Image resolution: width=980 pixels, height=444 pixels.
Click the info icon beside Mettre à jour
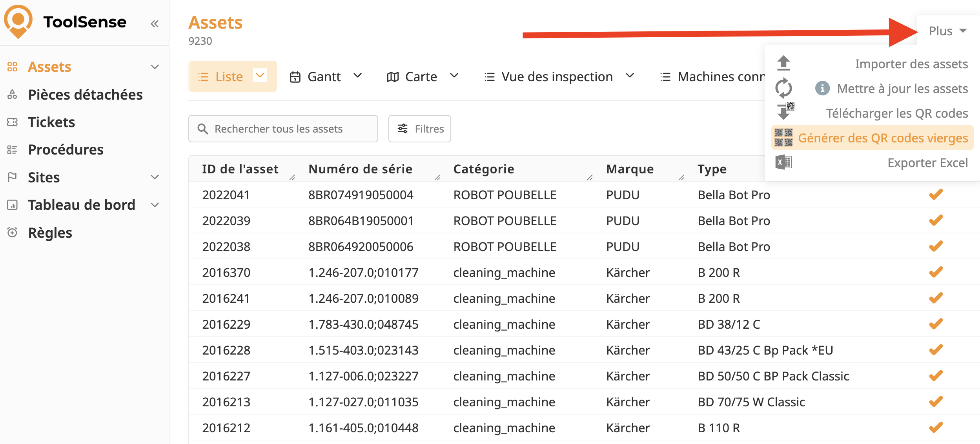pos(822,88)
